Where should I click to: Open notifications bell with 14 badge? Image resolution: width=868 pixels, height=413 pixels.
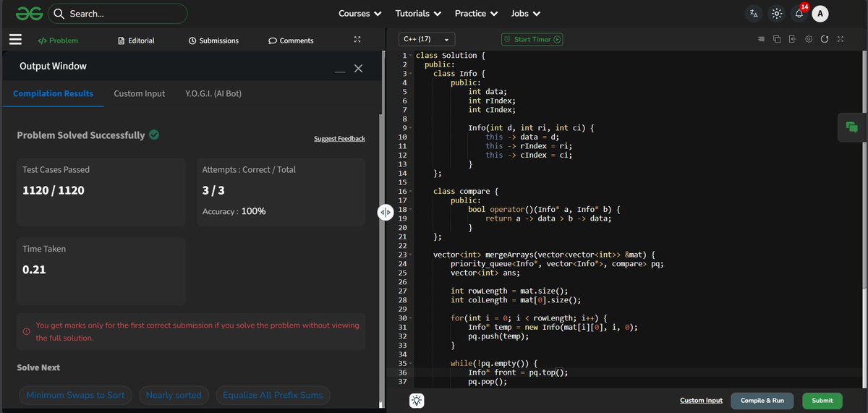tap(799, 13)
